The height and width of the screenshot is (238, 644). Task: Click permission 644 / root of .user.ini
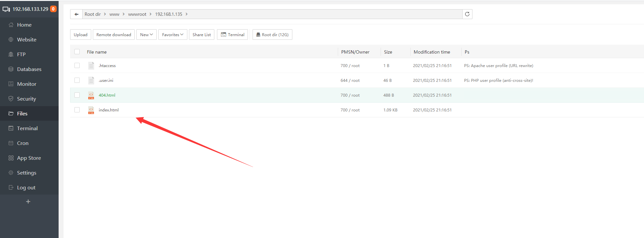coord(350,80)
